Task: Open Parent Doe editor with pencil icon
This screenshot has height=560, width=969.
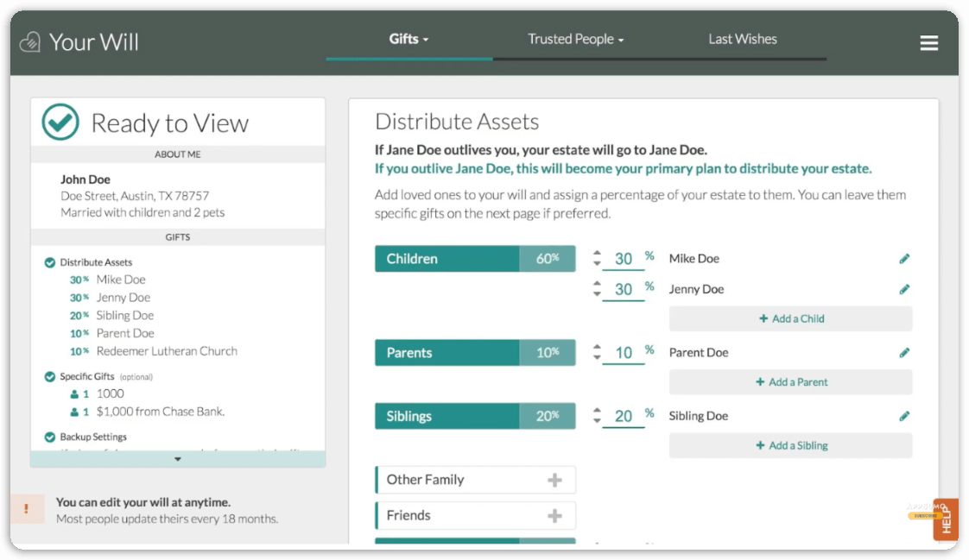Action: 904,352
